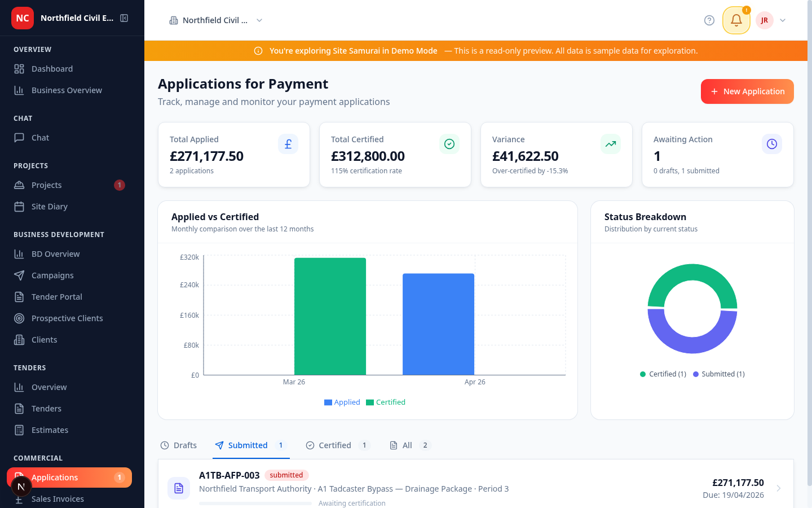
Task: Click the Tender Portal icon
Action: tap(19, 296)
